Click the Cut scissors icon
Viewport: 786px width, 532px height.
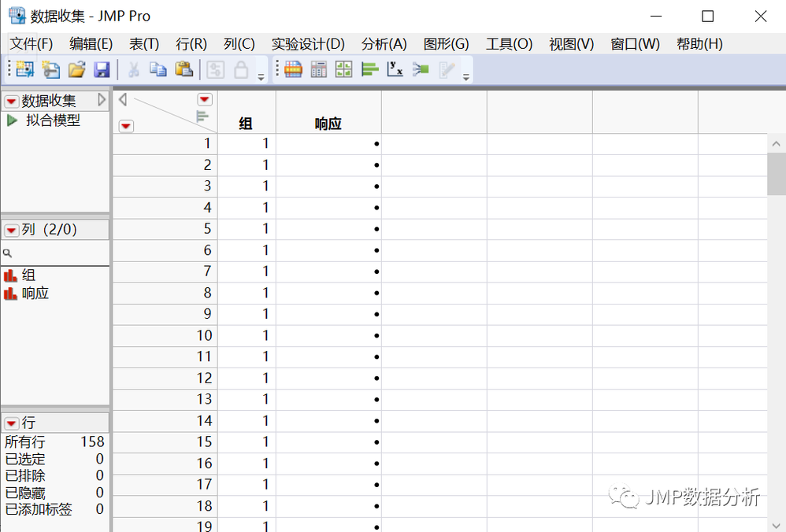click(x=133, y=69)
